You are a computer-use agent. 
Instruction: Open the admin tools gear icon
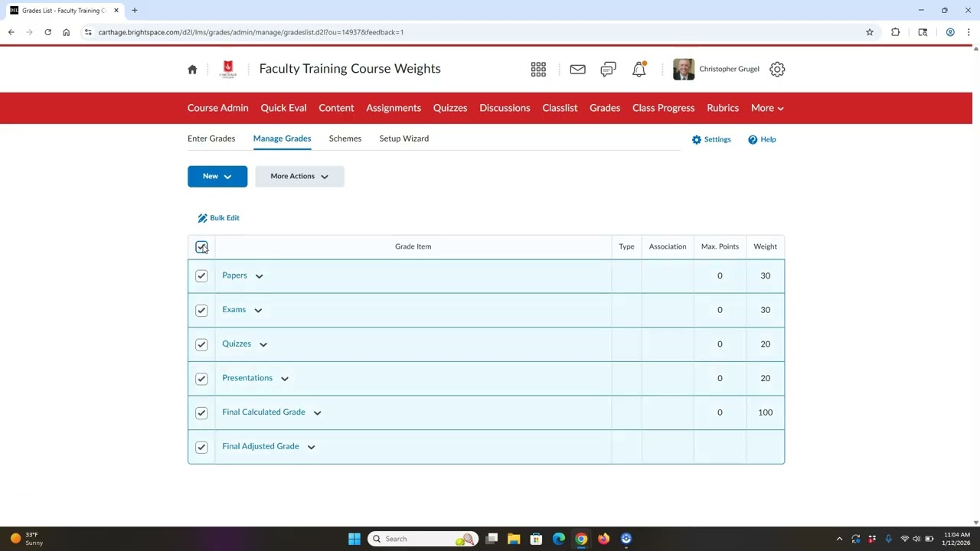(x=777, y=69)
